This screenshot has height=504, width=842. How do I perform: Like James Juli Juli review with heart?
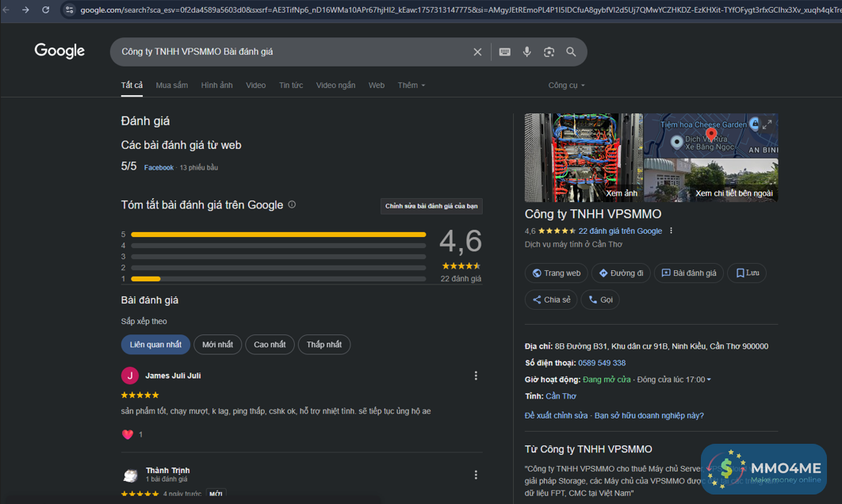128,434
